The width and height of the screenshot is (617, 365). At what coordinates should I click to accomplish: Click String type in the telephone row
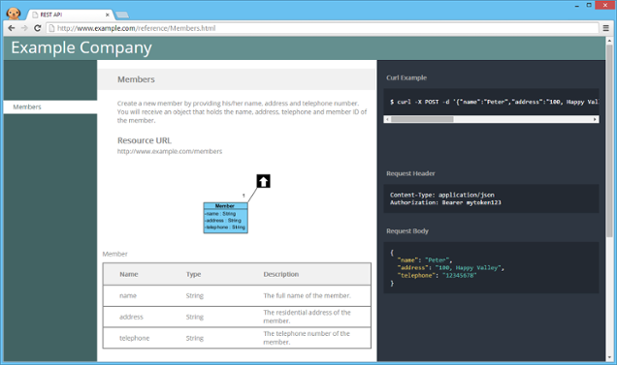(x=195, y=338)
